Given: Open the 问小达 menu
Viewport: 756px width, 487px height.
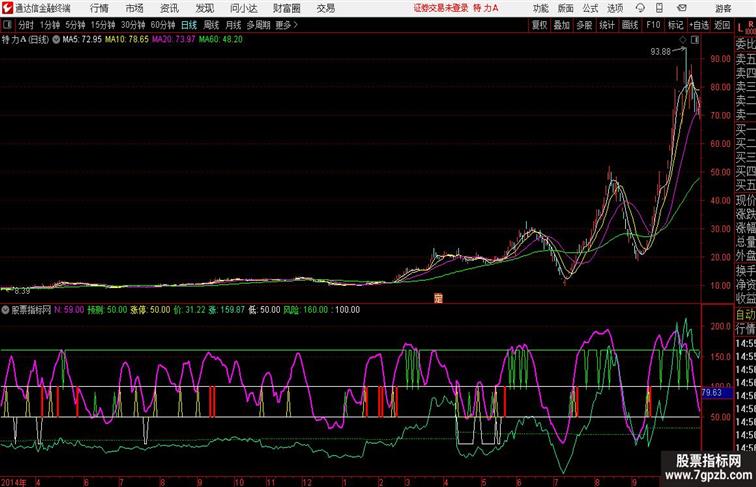Looking at the screenshot, I should 243,8.
